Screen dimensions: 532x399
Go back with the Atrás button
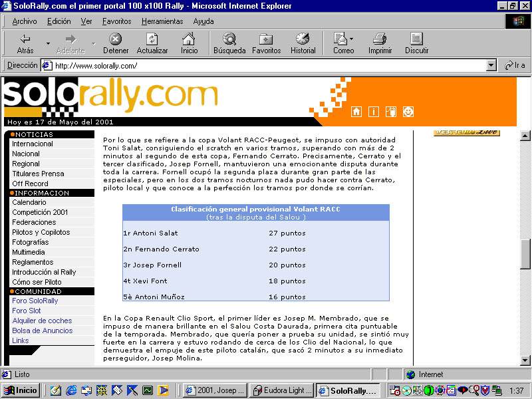pyautogui.click(x=25, y=43)
